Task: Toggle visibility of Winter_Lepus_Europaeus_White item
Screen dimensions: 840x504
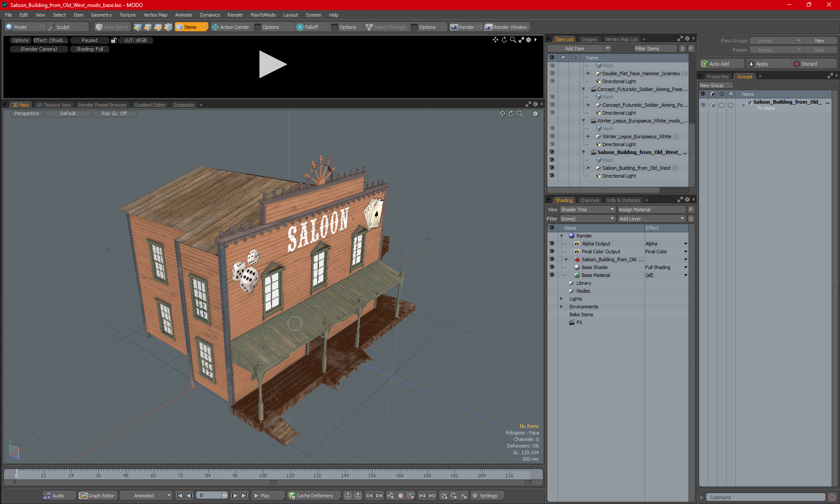Action: tap(552, 136)
